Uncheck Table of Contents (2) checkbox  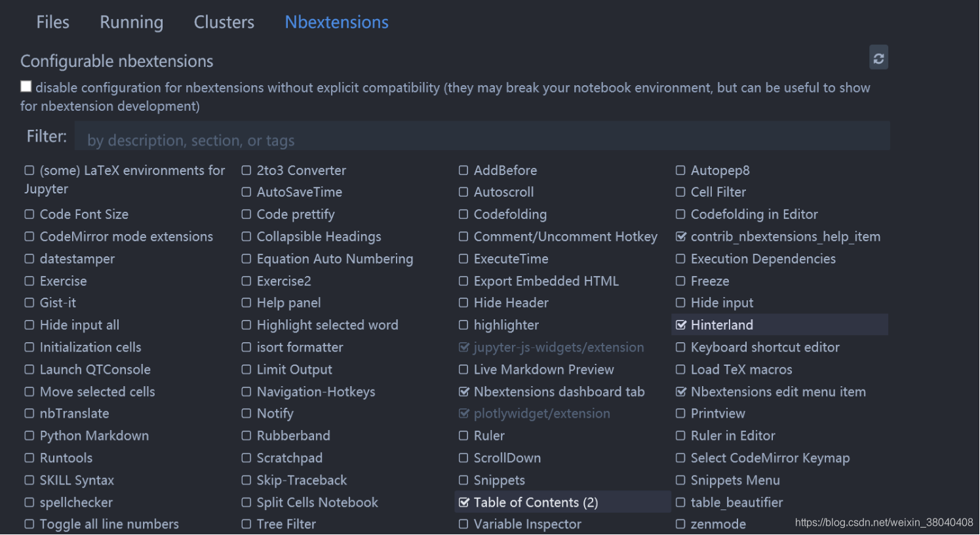[464, 503]
